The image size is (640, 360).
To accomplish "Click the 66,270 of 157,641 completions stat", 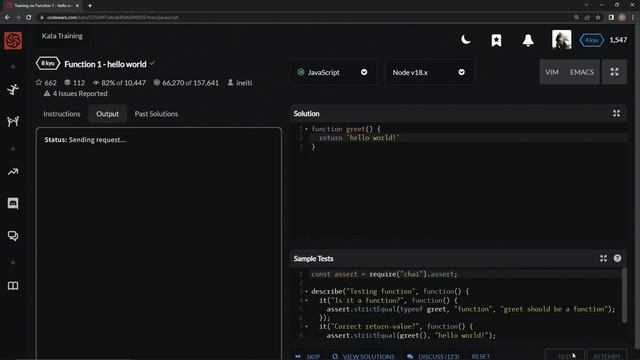I will 186,83.
